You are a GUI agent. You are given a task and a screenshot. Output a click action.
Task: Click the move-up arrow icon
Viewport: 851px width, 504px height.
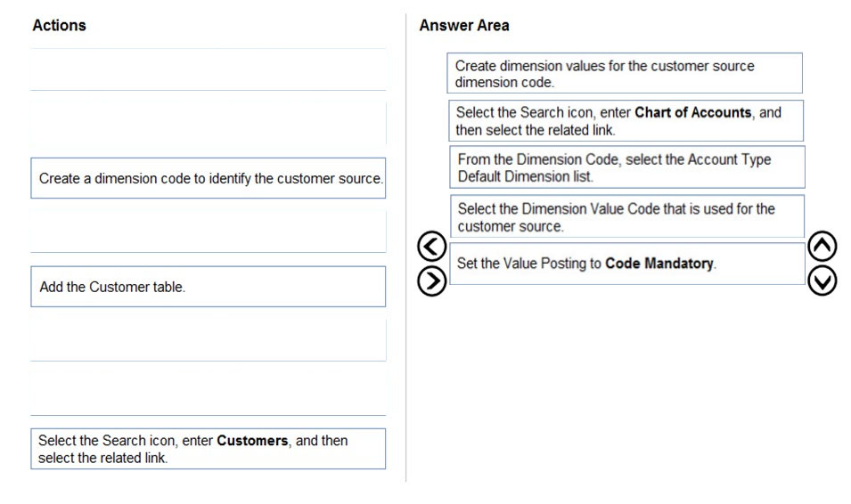click(x=822, y=246)
